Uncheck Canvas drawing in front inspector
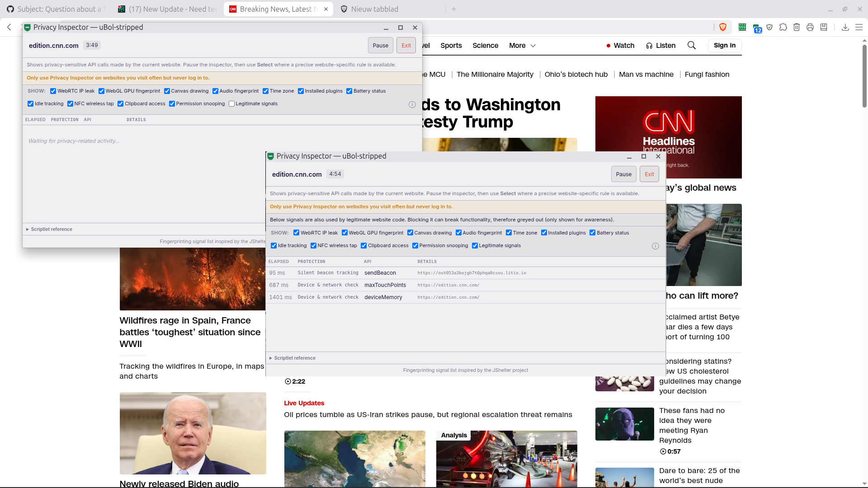This screenshot has width=868, height=488. 410,233
